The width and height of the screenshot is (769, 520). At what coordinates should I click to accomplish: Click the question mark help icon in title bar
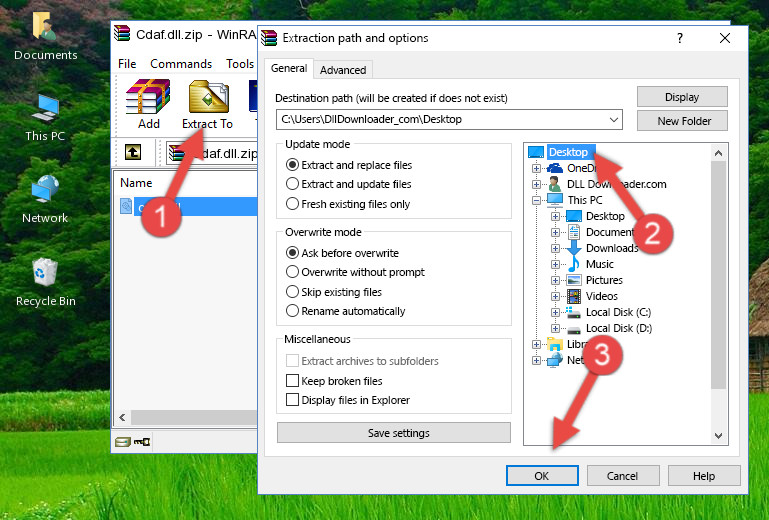click(680, 38)
